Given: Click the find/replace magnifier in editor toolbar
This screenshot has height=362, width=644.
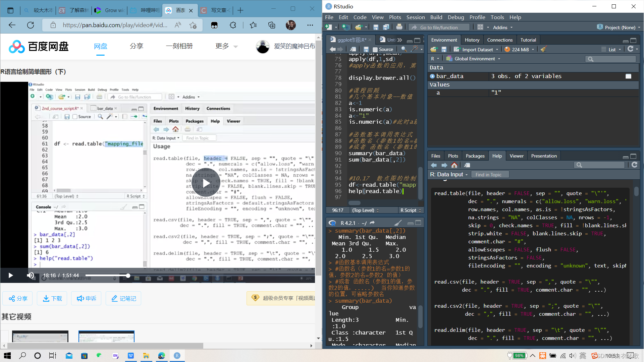Looking at the screenshot, I should click(404, 49).
